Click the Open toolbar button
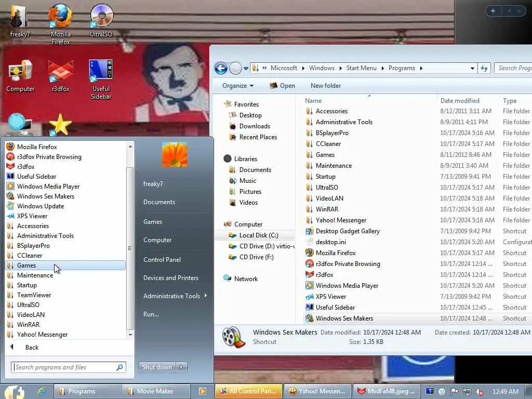Viewport: 532px width, 399px height. pyautogui.click(x=282, y=86)
